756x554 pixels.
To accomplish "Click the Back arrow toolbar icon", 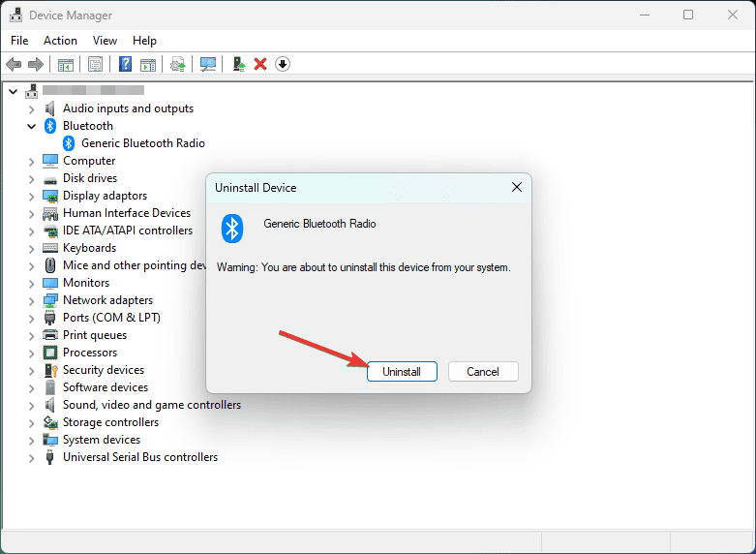I will [x=14, y=64].
